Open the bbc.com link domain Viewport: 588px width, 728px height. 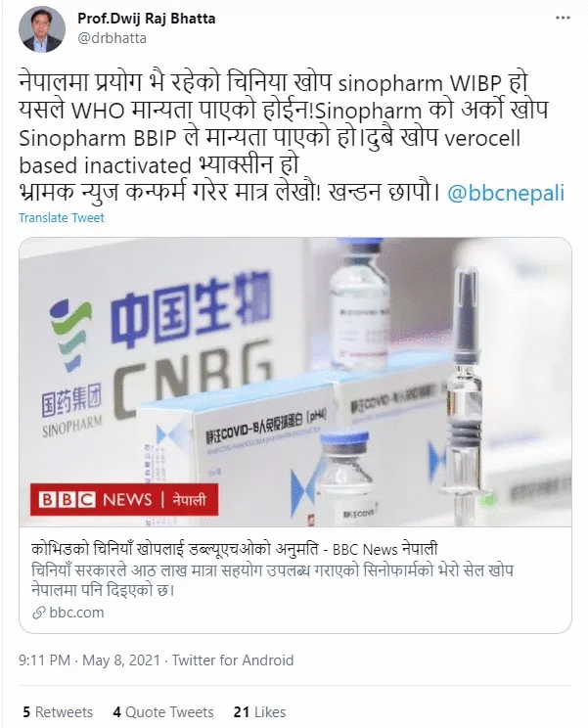(x=76, y=613)
